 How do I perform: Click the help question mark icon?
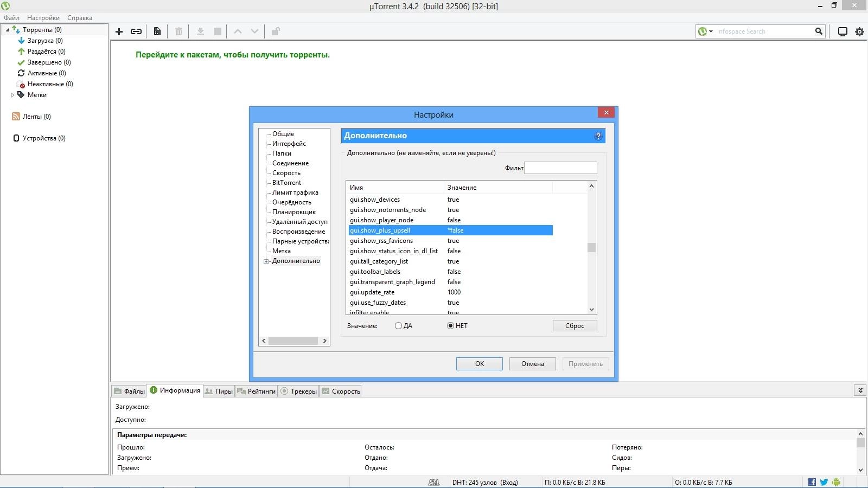598,136
